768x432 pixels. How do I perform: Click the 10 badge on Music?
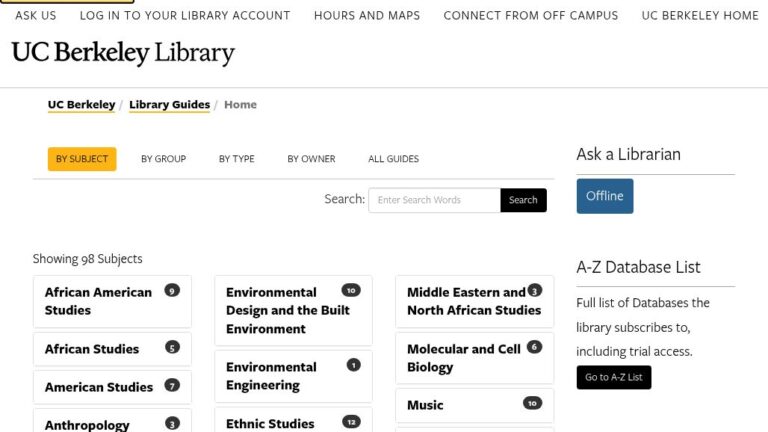532,403
